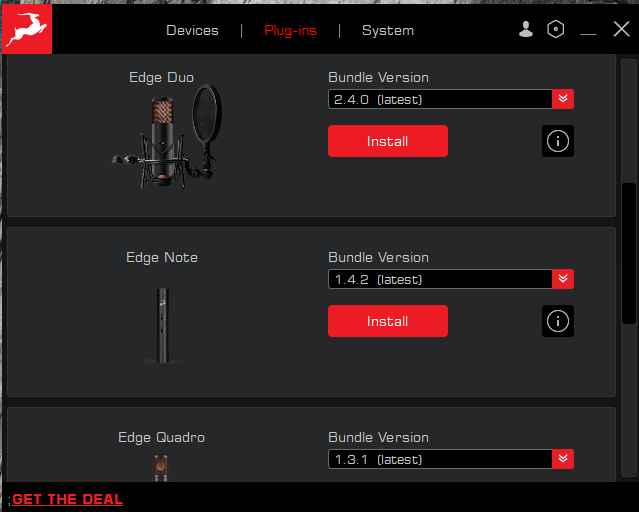Expand Edge Quadro bundle version dropdown arrow
Viewport: 639px width, 512px height.
563,459
